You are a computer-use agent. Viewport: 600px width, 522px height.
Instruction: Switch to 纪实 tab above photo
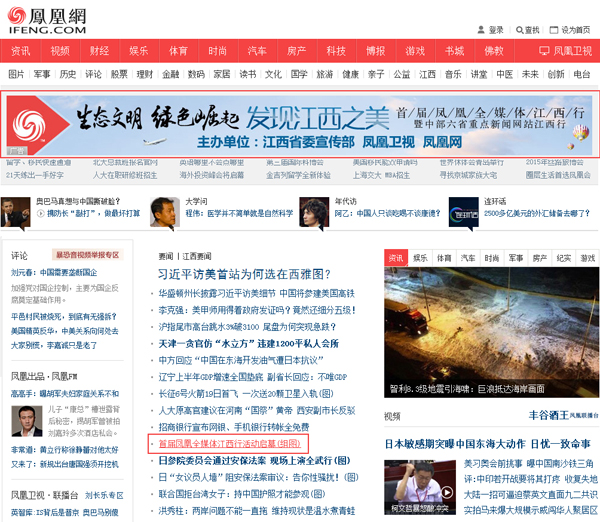(564, 258)
